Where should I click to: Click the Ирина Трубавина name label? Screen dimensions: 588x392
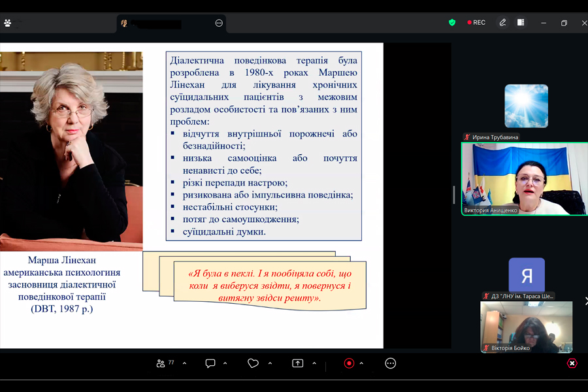pos(495,137)
